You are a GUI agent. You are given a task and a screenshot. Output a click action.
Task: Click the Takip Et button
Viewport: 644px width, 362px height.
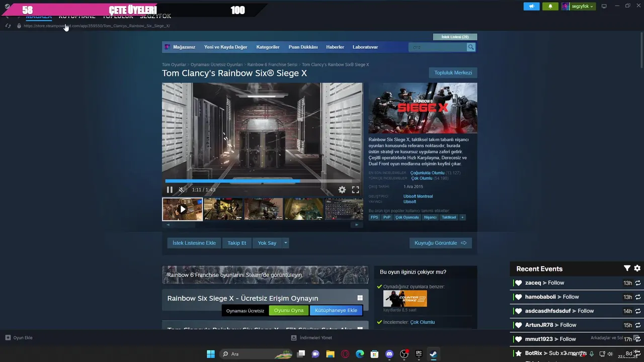coord(236,243)
